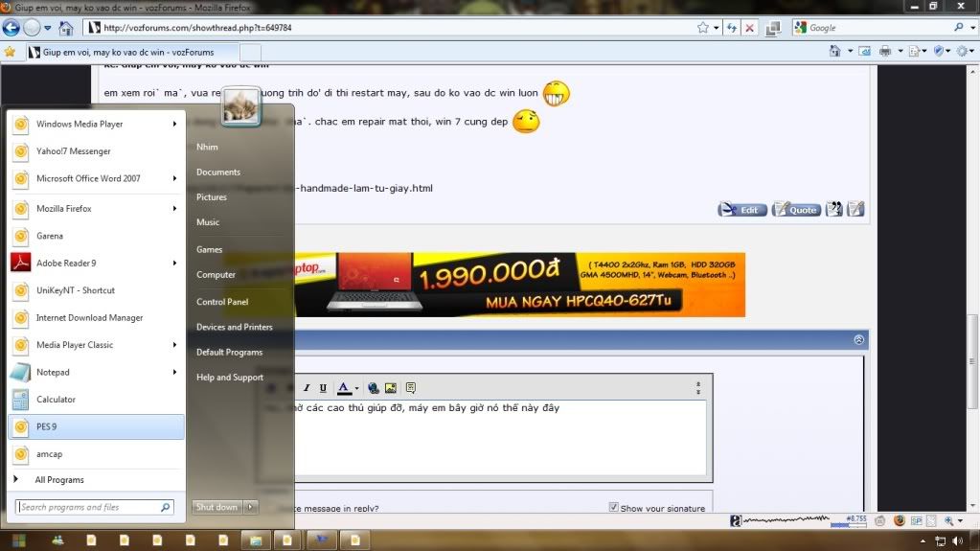Viewport: 980px width, 551px height.
Task: Click the editor size arrows control
Action: 698,388
